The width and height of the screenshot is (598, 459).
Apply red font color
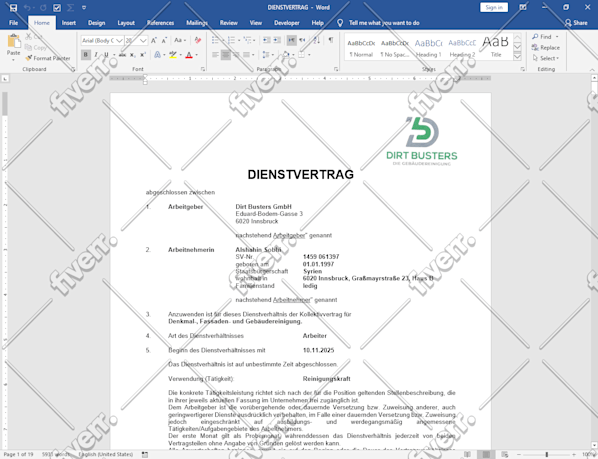(x=189, y=55)
